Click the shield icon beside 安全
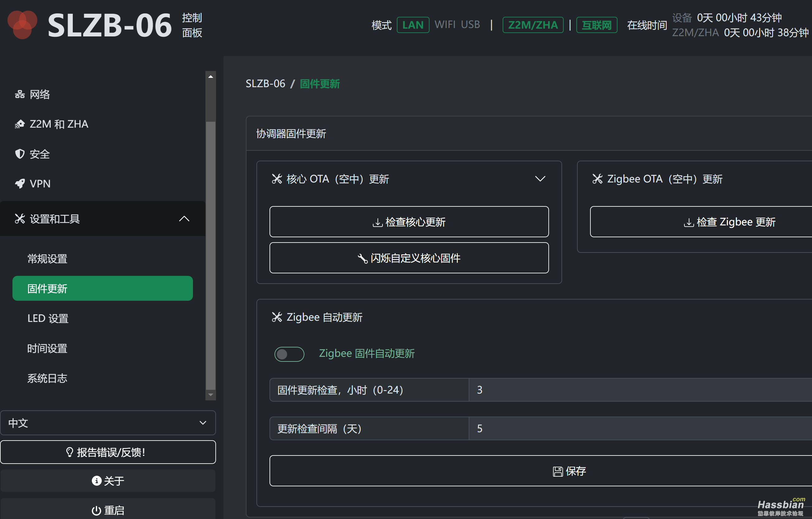The image size is (812, 519). coord(20,154)
